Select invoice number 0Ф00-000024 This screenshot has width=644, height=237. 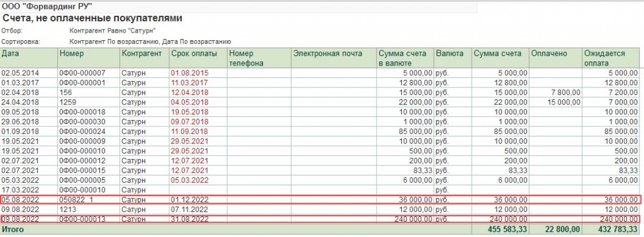[x=82, y=131]
